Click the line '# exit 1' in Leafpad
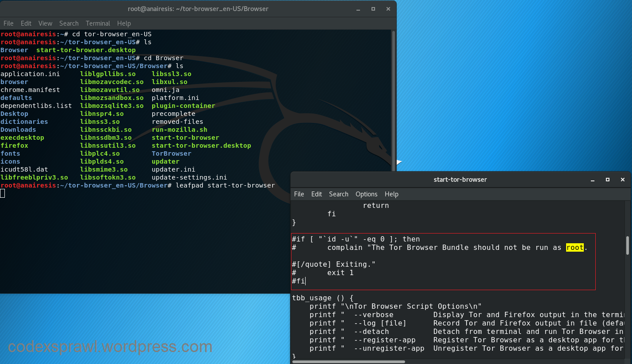 point(322,273)
